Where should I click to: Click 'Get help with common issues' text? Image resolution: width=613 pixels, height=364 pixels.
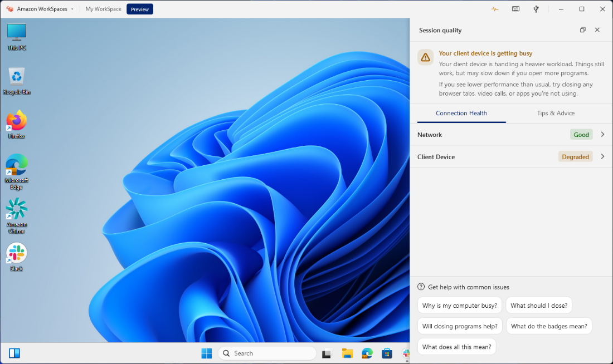click(468, 287)
